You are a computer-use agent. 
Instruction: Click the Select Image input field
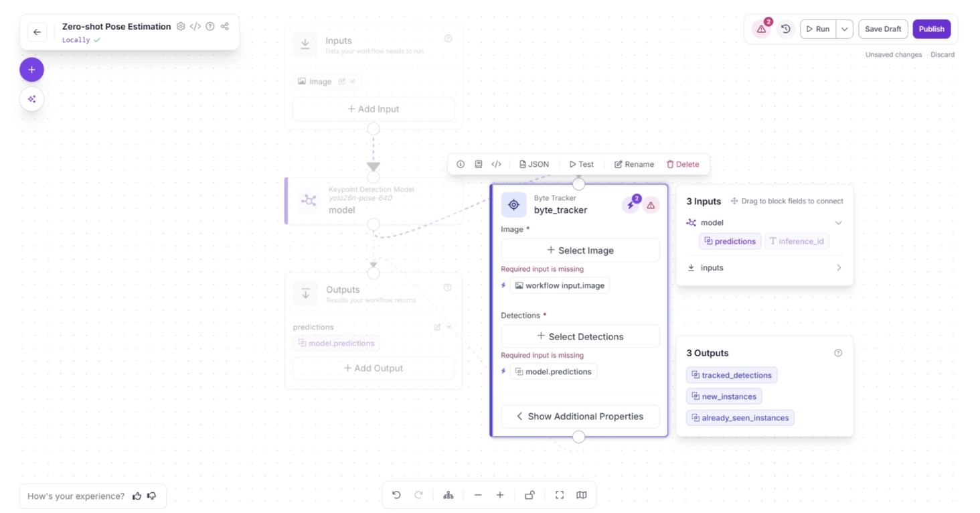580,250
